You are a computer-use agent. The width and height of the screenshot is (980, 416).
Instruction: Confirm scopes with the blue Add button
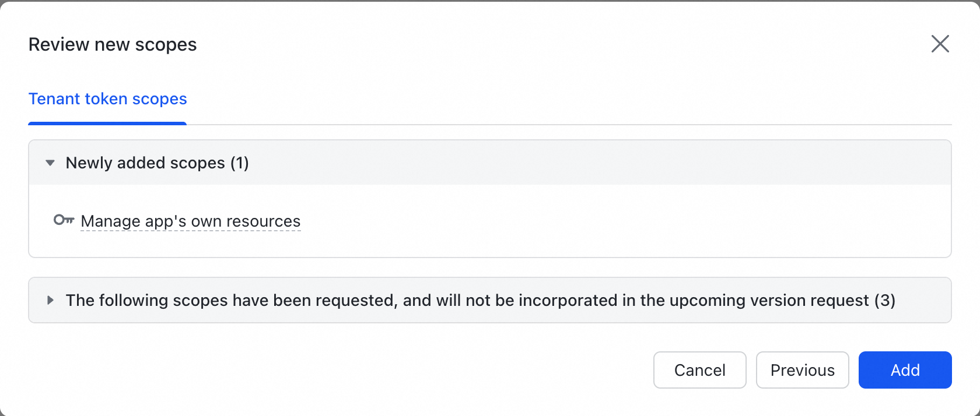click(x=905, y=370)
